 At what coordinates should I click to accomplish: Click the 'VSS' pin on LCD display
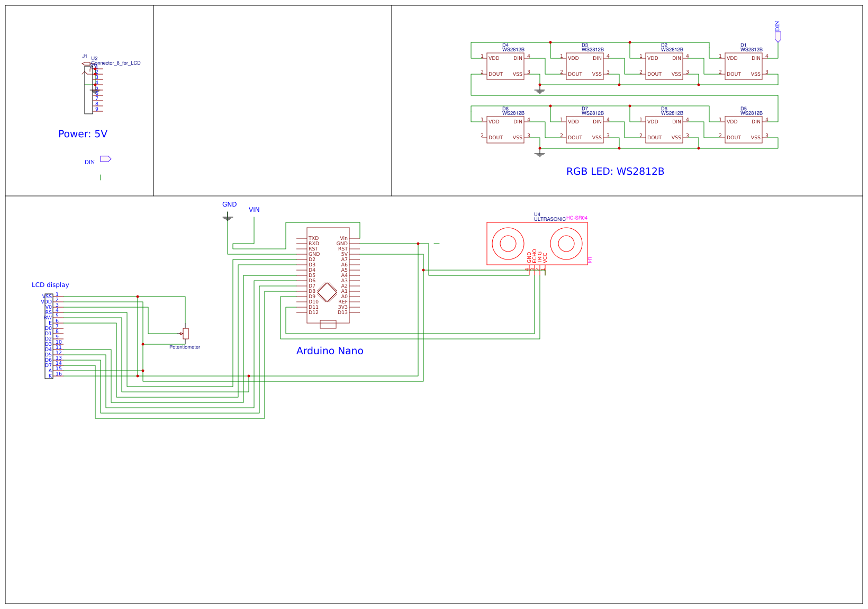(x=47, y=297)
